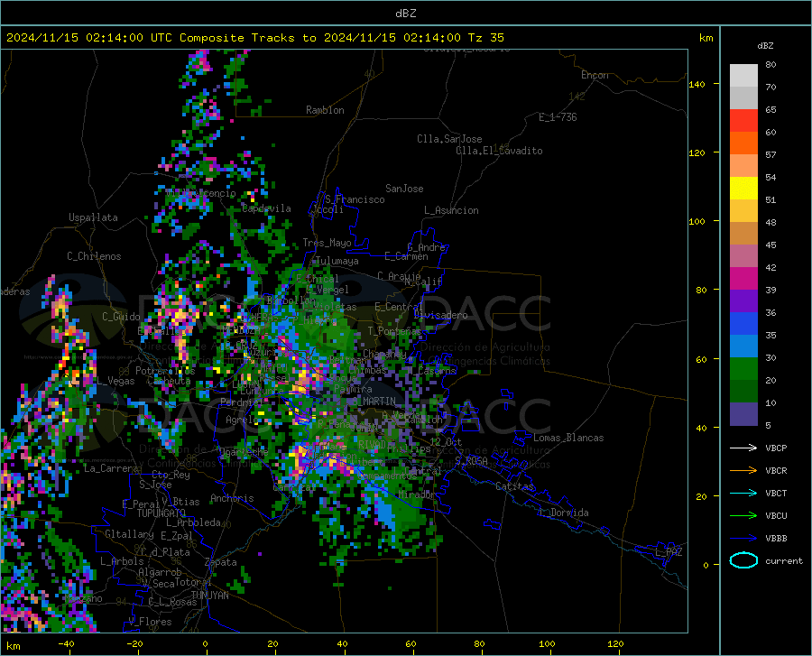This screenshot has height=656, width=812.
Task: Click the Ramblon map label
Action: (325, 110)
